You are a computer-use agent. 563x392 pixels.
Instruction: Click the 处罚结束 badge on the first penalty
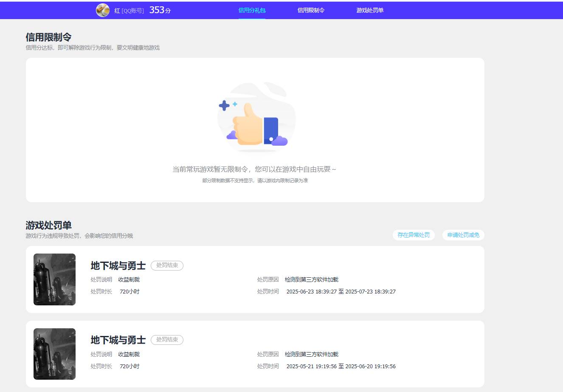(167, 265)
